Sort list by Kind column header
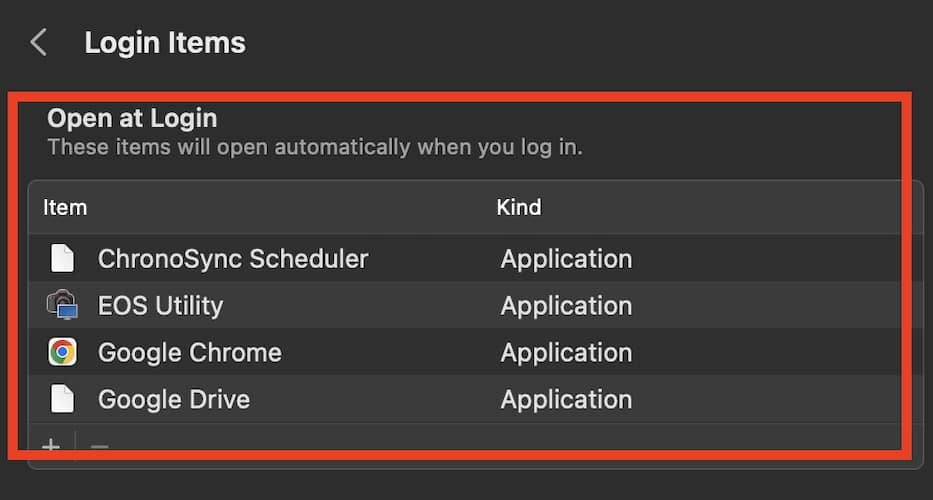The height and width of the screenshot is (500, 933). click(x=519, y=208)
